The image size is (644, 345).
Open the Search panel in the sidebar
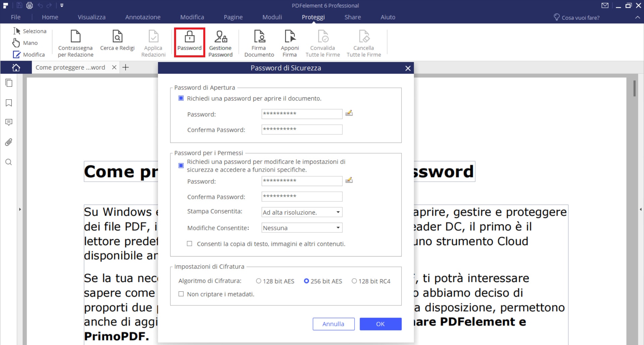[x=8, y=162]
